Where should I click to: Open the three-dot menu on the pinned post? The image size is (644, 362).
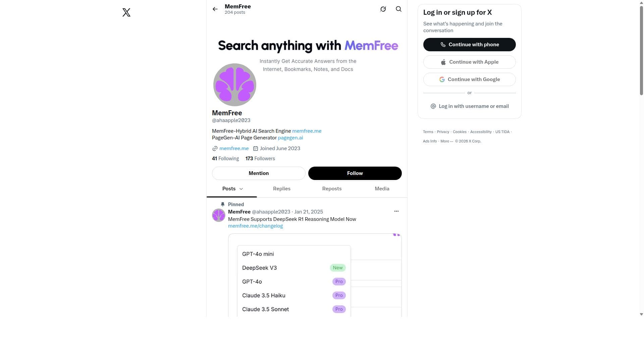pos(396,211)
